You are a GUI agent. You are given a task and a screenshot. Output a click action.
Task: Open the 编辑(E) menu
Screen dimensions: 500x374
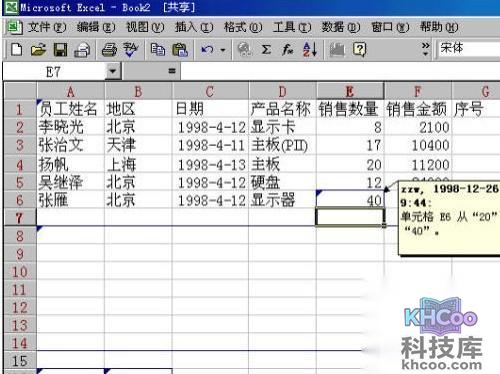click(x=96, y=27)
